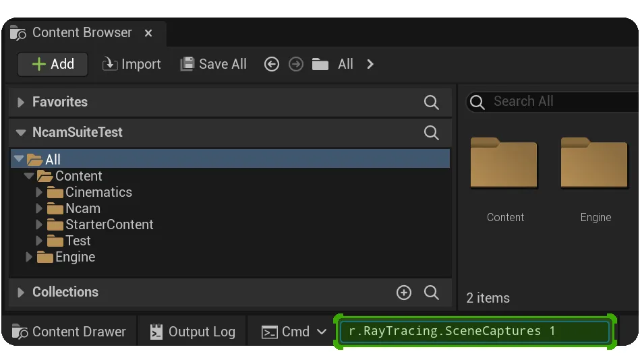Image resolution: width=640 pixels, height=364 pixels.
Task: Click the Collections header label
Action: tap(65, 292)
